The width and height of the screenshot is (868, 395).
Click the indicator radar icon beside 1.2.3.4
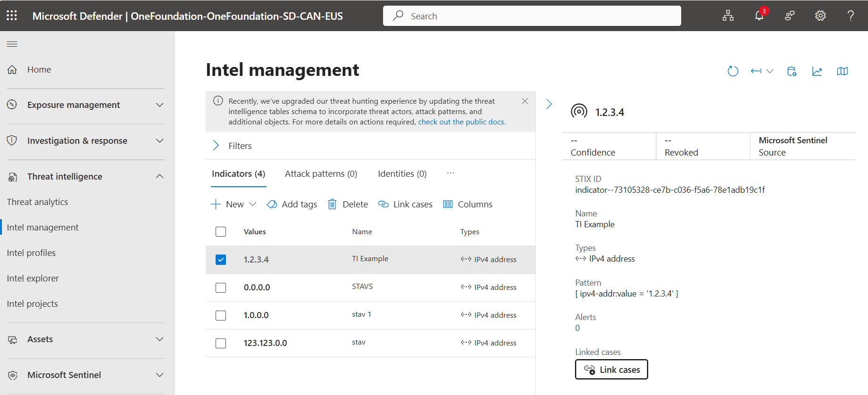579,111
